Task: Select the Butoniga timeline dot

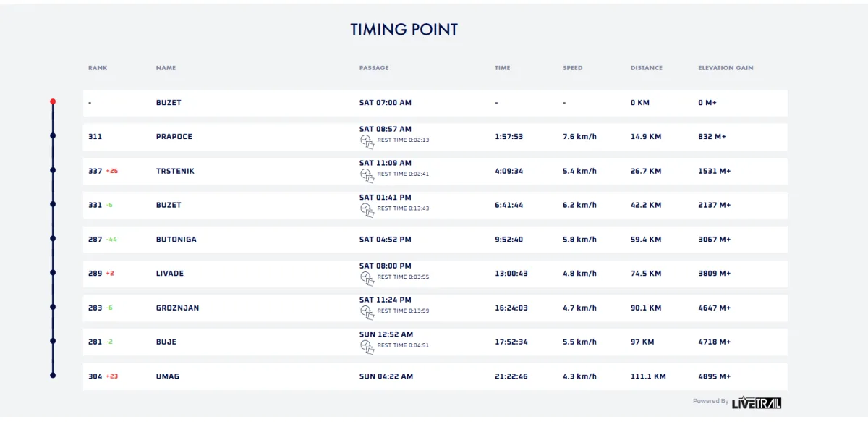Action: 53,238
